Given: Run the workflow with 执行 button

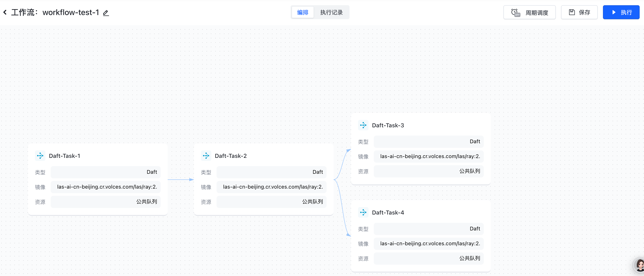Looking at the screenshot, I should point(621,12).
